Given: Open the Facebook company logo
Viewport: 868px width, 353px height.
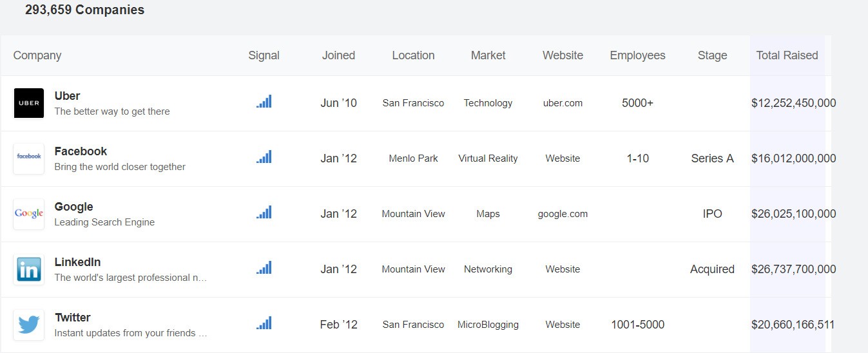Looking at the screenshot, I should [x=29, y=158].
